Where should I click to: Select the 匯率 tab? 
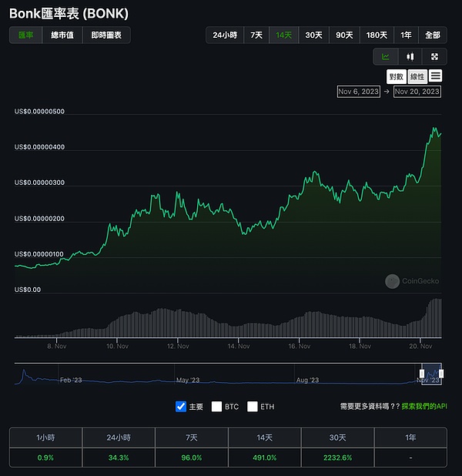click(x=25, y=35)
